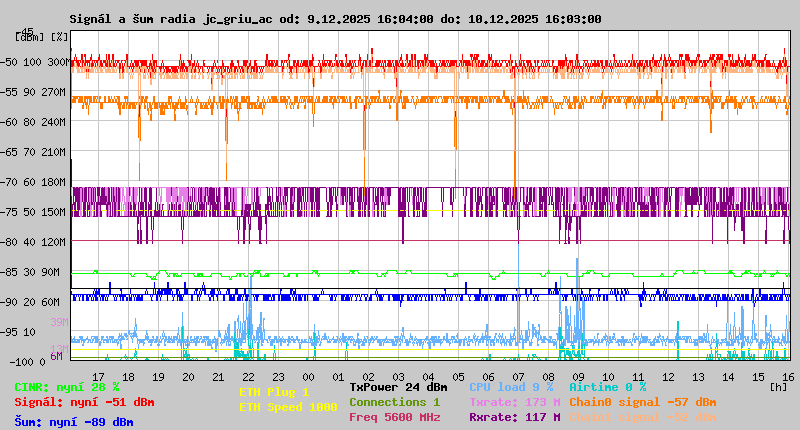Select the 17 hour tick on x-axis
This screenshot has width=800, height=430.
coord(97,376)
